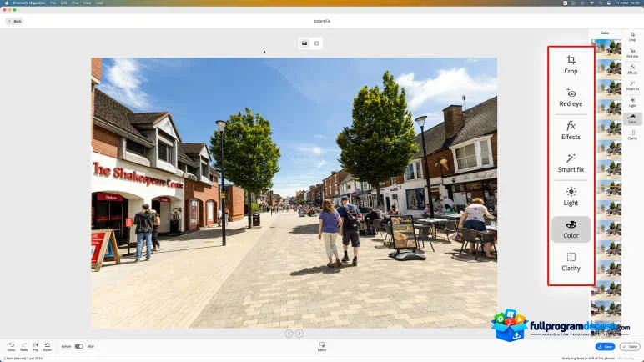Click the Reset icon in bottom bar
Viewport: 644px width, 362px height.
coord(48,347)
